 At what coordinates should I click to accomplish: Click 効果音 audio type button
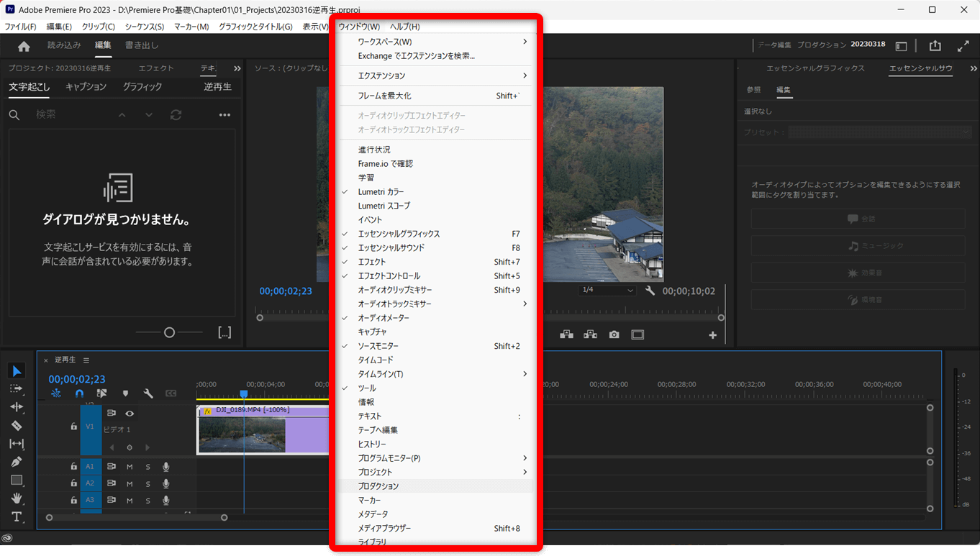858,273
